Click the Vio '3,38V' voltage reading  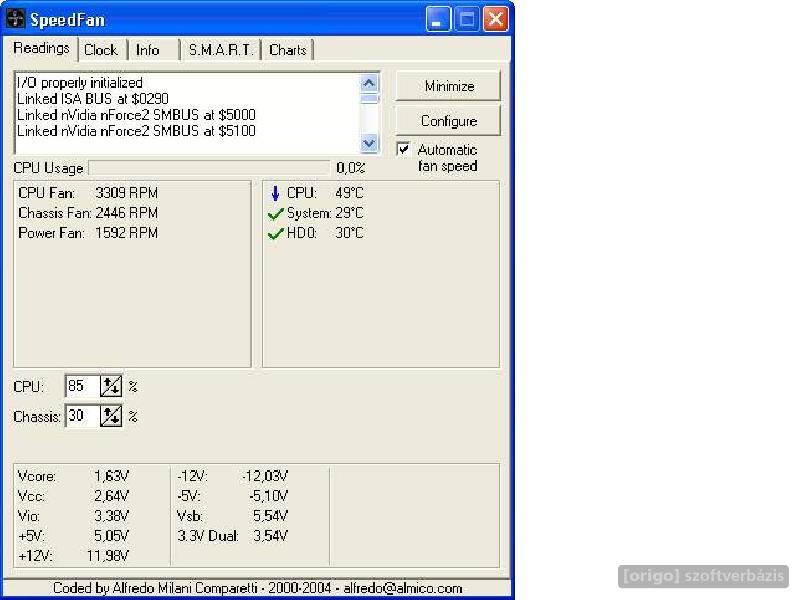[112, 516]
